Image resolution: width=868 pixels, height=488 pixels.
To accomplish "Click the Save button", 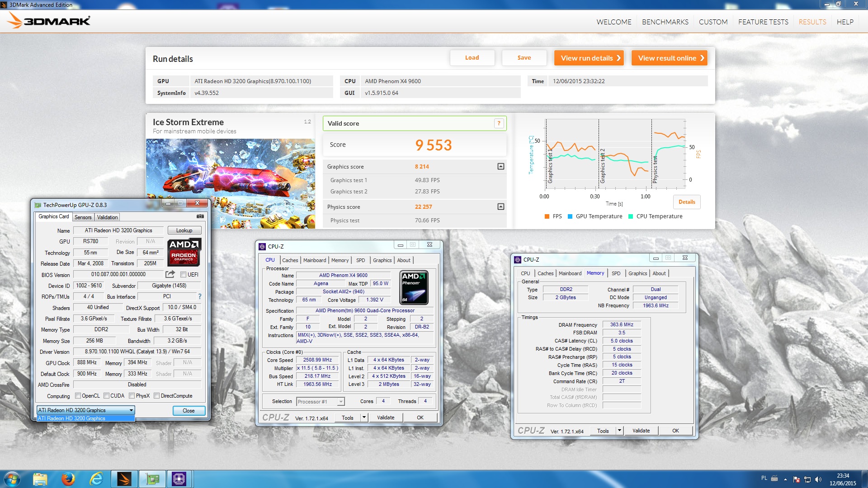I will click(524, 58).
